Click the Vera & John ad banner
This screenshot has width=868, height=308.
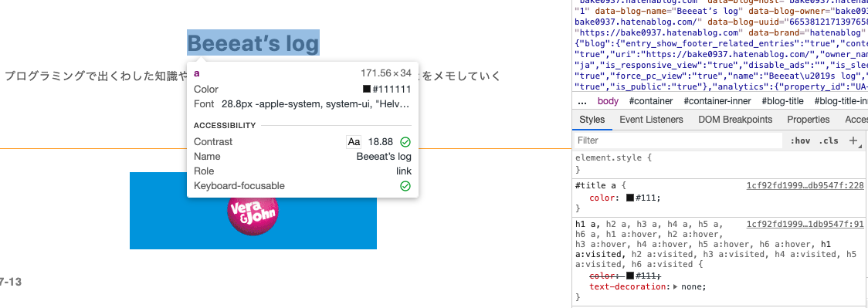[253, 211]
